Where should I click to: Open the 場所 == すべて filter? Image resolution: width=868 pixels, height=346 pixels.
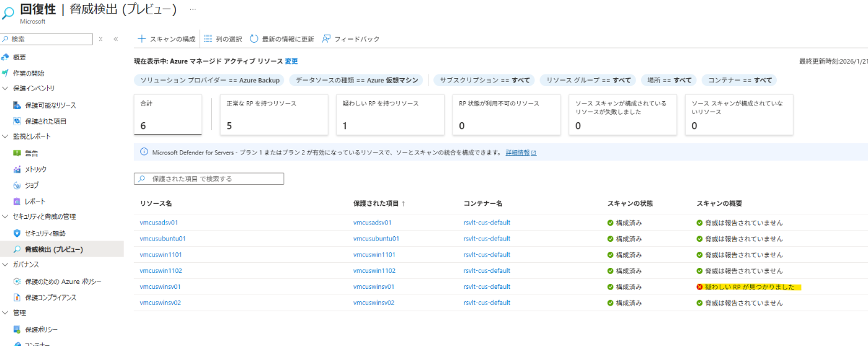669,80
